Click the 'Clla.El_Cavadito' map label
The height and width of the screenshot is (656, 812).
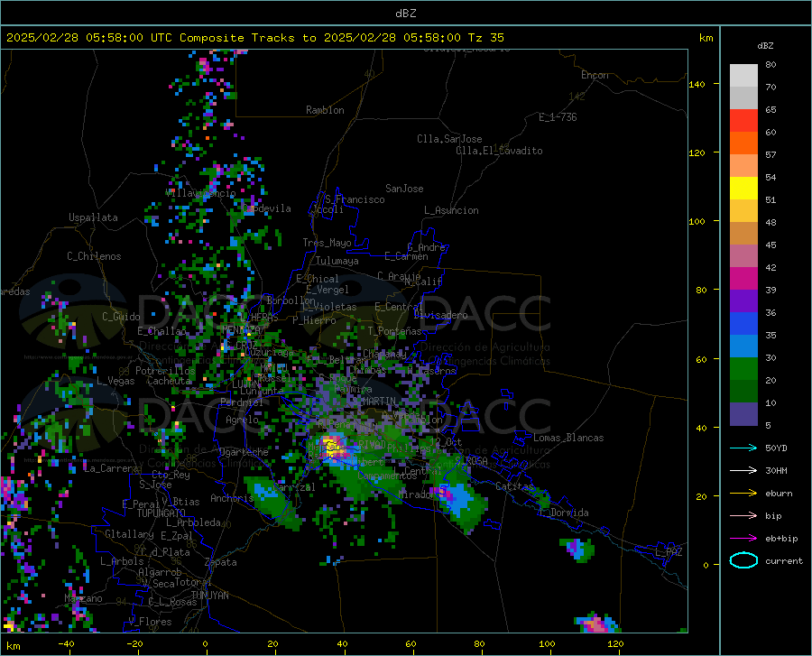point(499,151)
